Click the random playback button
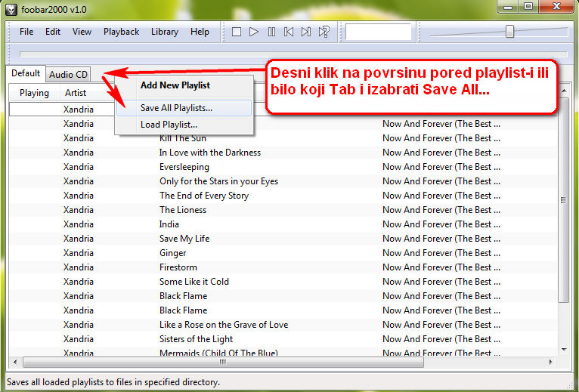 point(324,32)
